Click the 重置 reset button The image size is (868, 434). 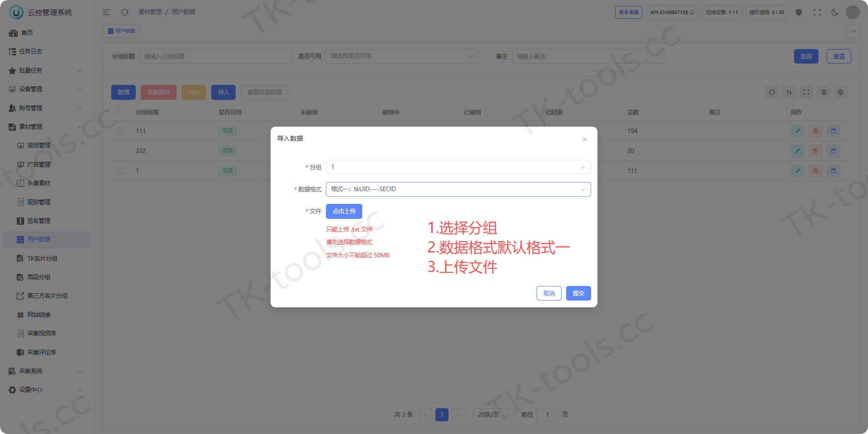pos(839,56)
